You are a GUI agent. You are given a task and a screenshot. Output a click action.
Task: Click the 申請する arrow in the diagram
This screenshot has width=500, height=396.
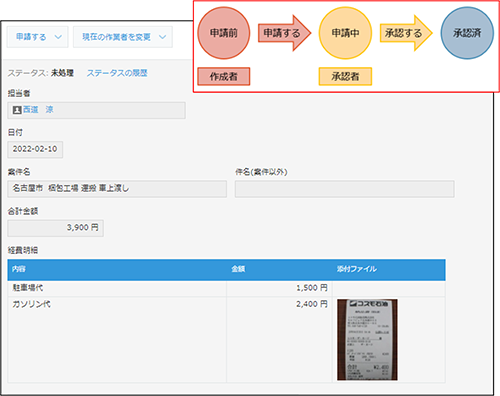[284, 33]
